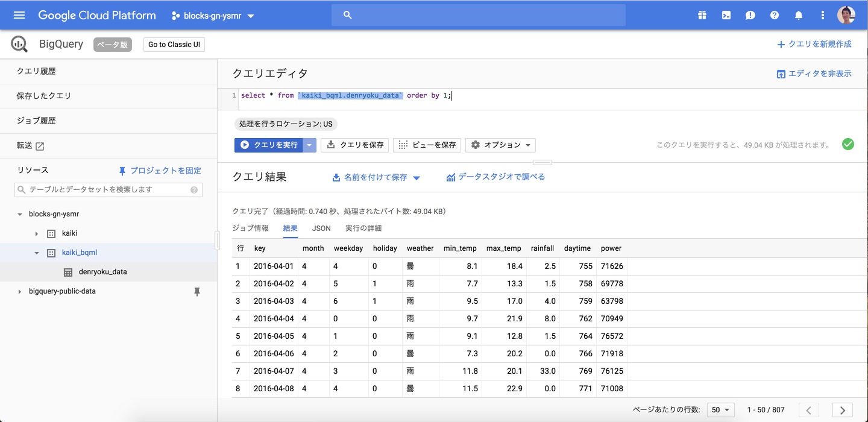Open user account avatar

pyautogui.click(x=846, y=15)
